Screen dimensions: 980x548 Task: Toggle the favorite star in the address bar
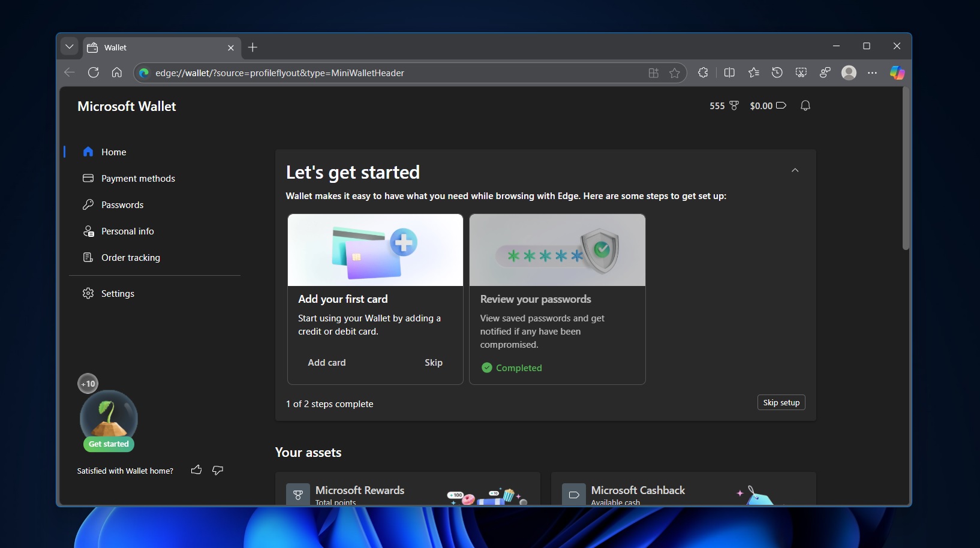(x=675, y=73)
